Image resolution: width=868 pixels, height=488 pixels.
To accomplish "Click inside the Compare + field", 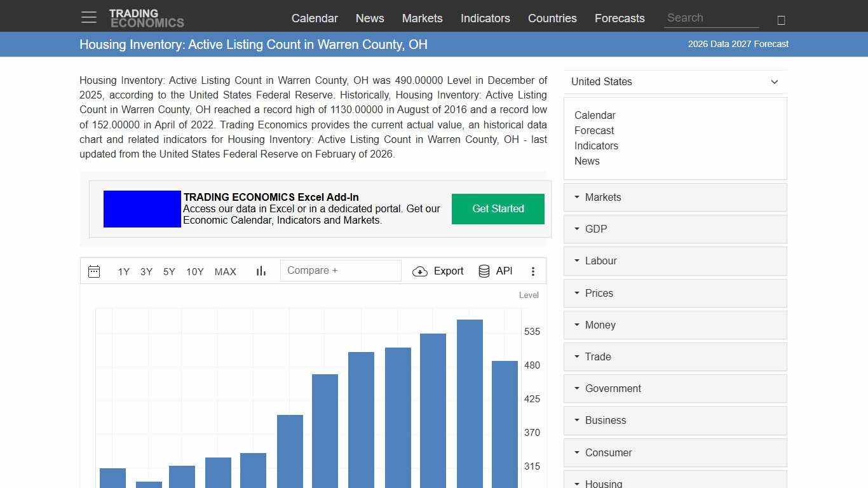I will 341,270.
